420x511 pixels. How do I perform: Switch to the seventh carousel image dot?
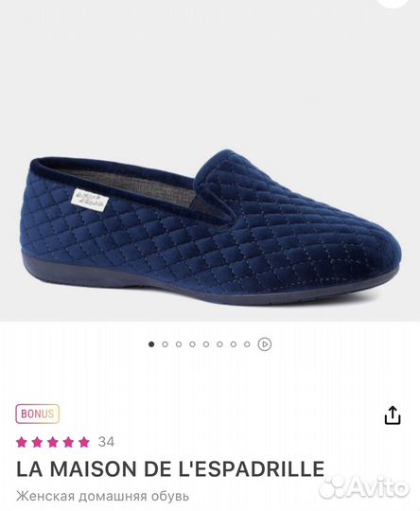coord(234,344)
